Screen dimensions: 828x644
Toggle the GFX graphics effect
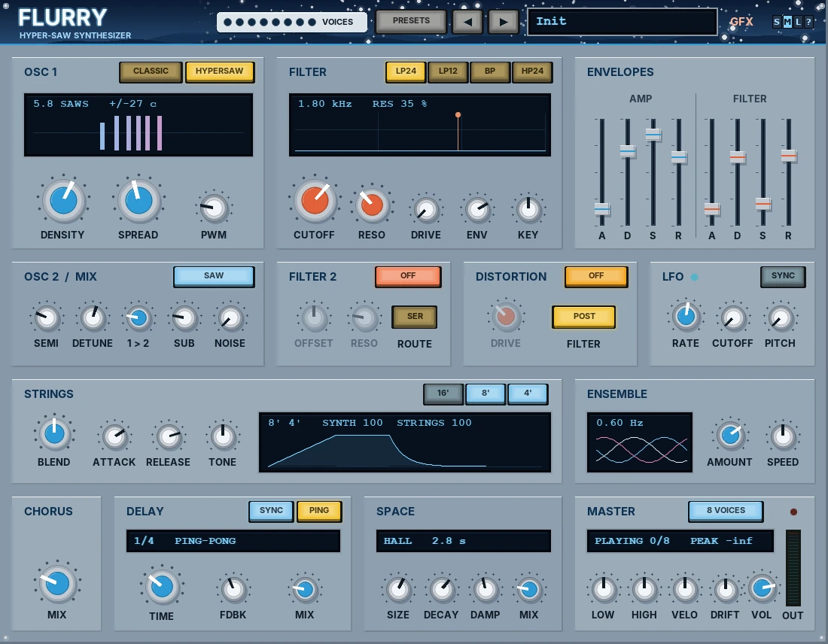[741, 22]
